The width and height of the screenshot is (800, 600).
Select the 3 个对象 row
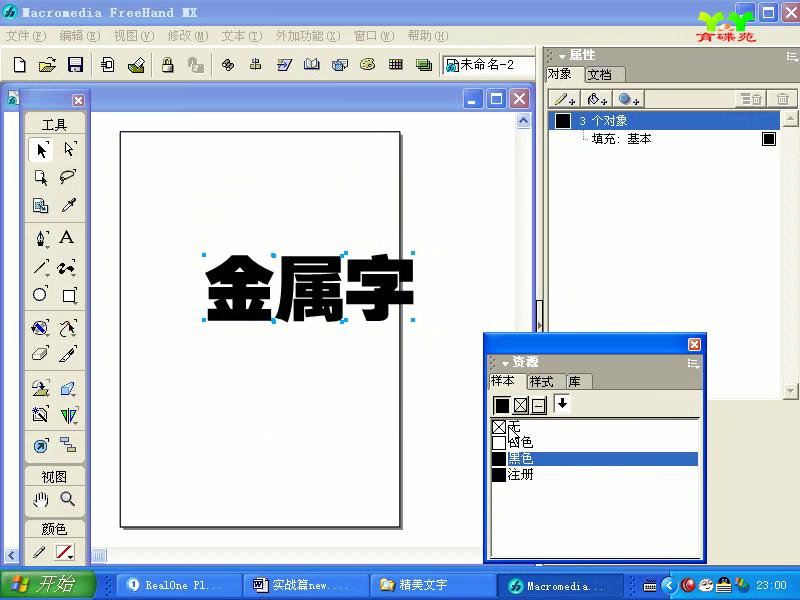(x=665, y=121)
